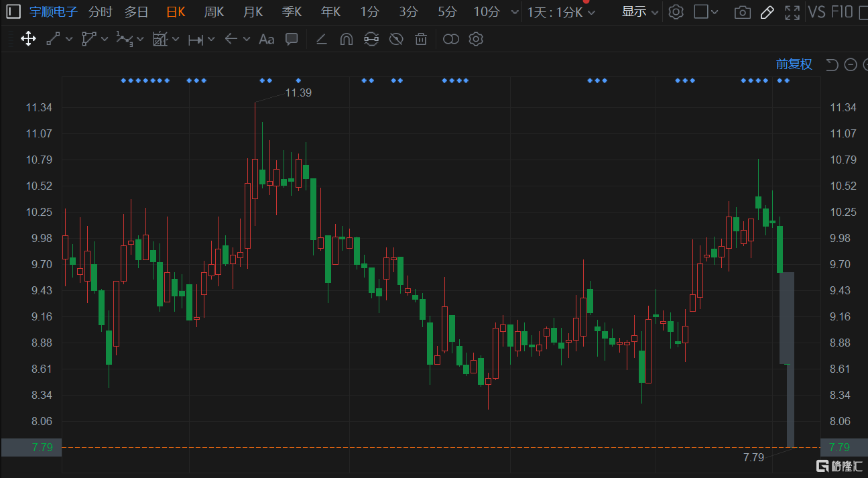Expand the range tool options
This screenshot has width=868, height=478.
(x=211, y=39)
